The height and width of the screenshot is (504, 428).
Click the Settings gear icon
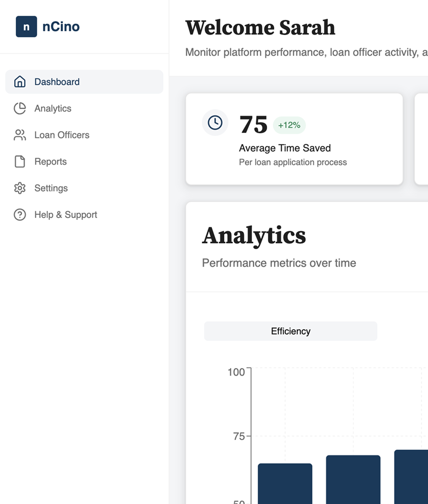pyautogui.click(x=20, y=188)
